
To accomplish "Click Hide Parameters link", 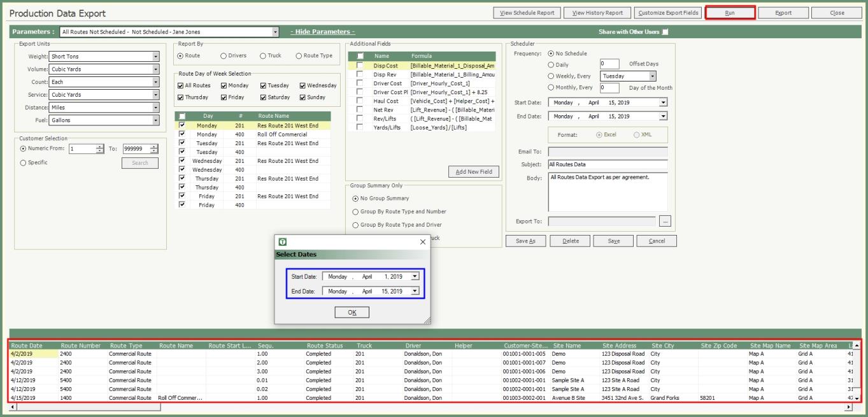I will point(323,32).
